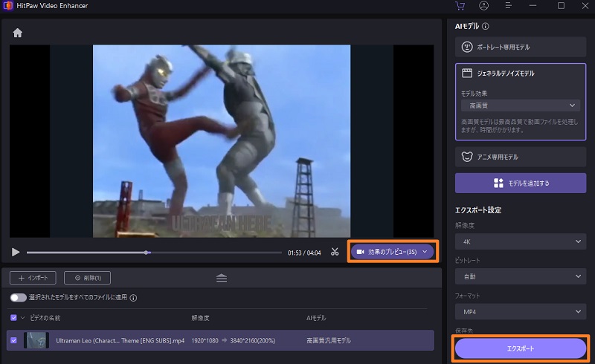Image resolution: width=595 pixels, height=364 pixels.
Task: Open the ビットレート 自動 dropdown
Action: tap(521, 276)
